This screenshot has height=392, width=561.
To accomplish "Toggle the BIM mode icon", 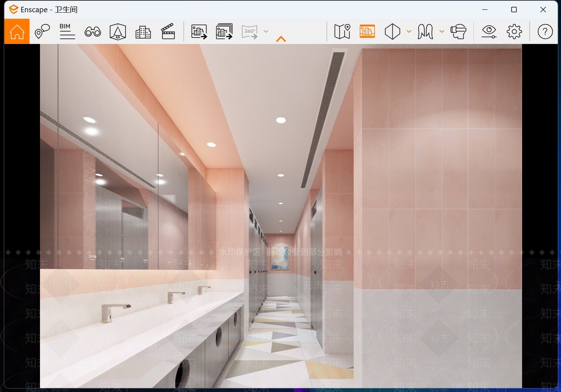I will pyautogui.click(x=67, y=32).
